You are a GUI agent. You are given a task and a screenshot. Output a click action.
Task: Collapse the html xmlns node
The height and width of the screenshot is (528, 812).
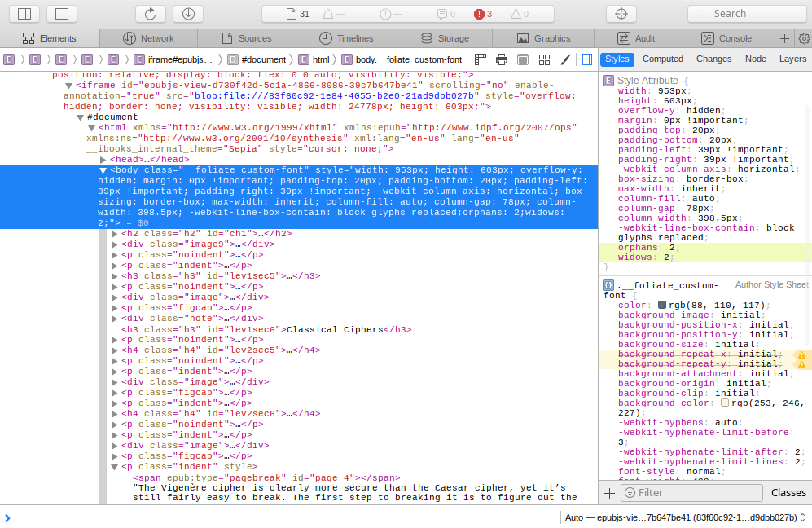91,128
